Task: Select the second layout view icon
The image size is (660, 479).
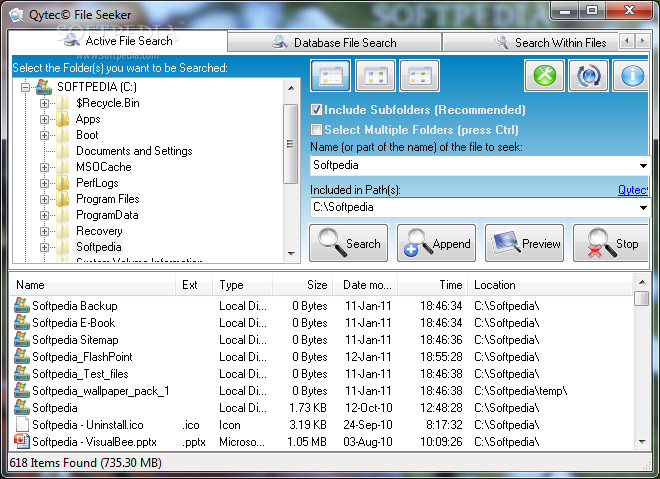Action: coord(375,76)
